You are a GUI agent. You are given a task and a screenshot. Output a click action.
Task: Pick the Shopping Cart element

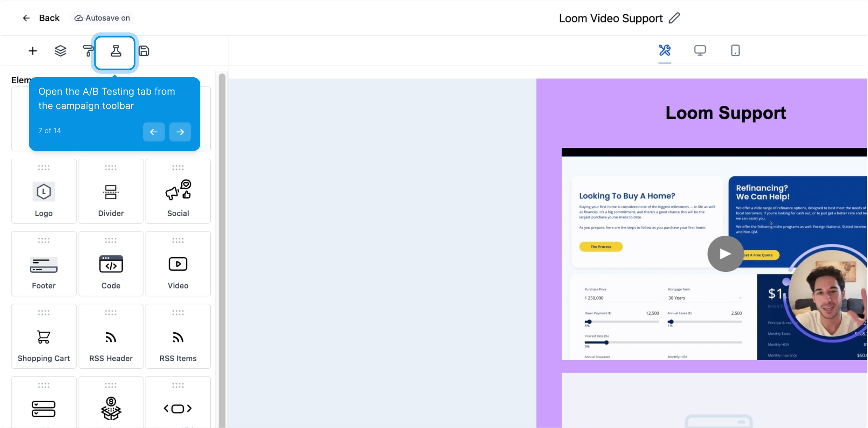coord(44,337)
